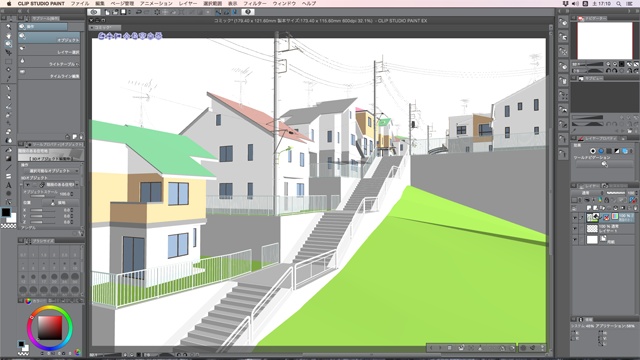Click the help question mark icon
The image size is (640, 360).
click(248, 12)
